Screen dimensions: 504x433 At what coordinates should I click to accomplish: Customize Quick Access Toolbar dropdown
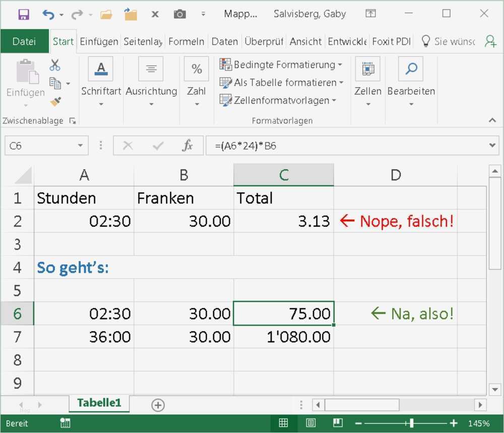coord(203,14)
